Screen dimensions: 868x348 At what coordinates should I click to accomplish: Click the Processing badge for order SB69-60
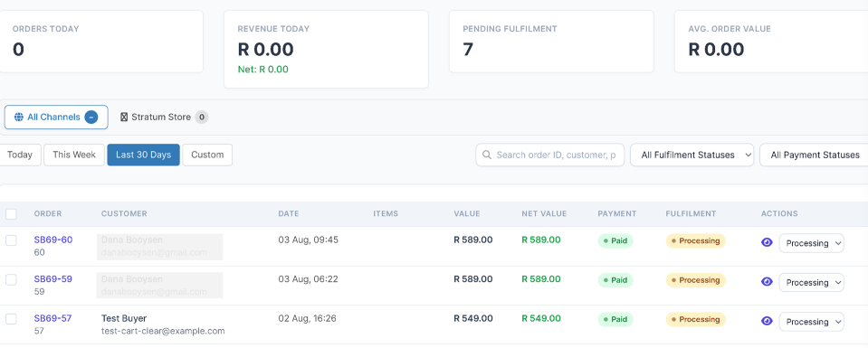(x=695, y=240)
